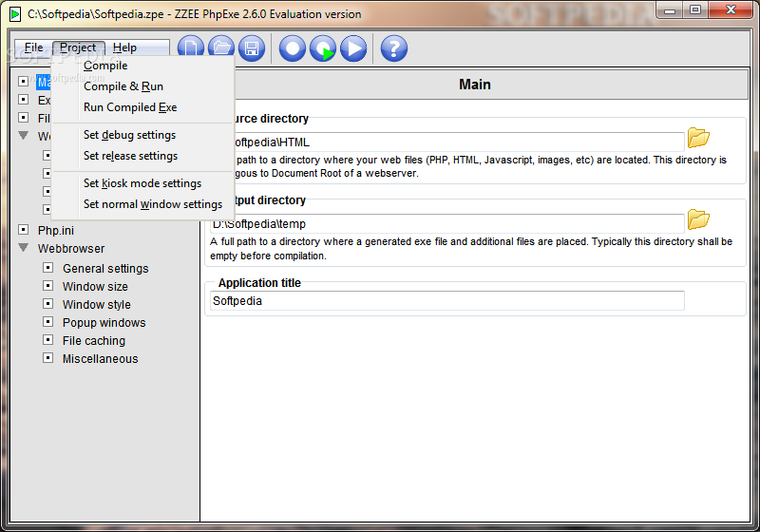
Task: Choose Compile from Project menu
Action: [142, 66]
